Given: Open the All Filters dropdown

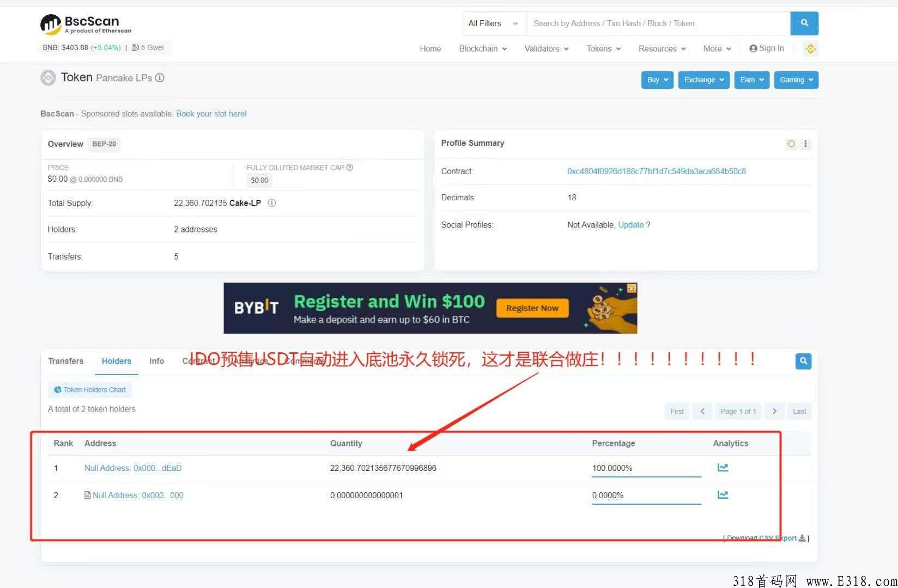Looking at the screenshot, I should [495, 23].
